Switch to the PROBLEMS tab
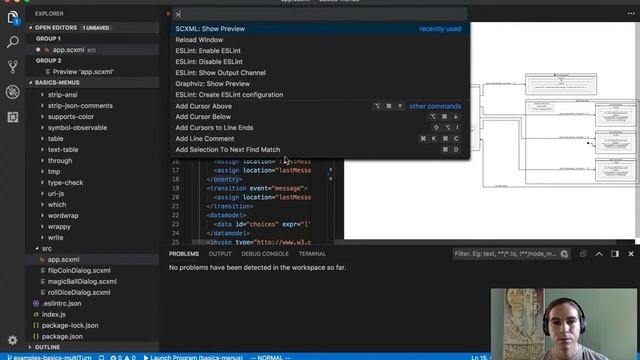Screen dimensions: 640x360 point(184,254)
